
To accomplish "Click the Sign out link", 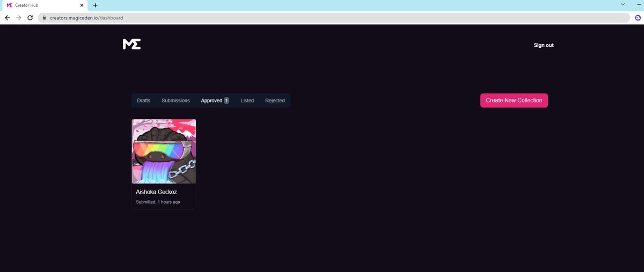I will click(x=544, y=45).
